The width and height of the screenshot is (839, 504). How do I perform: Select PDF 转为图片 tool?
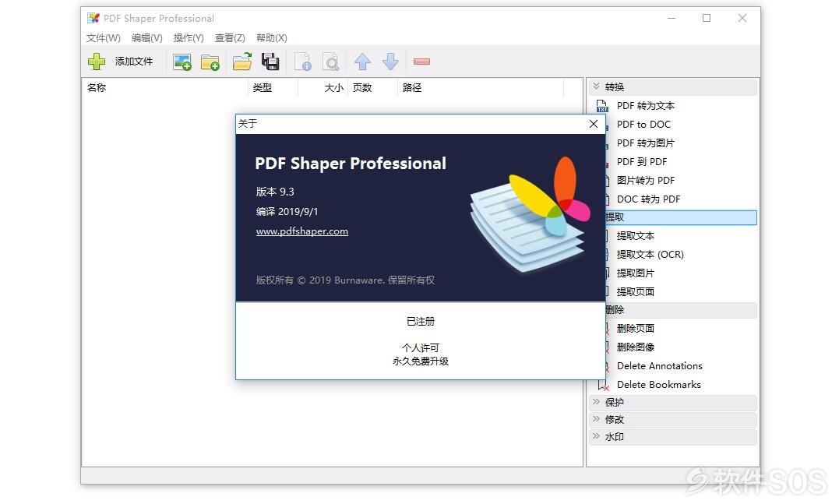645,143
